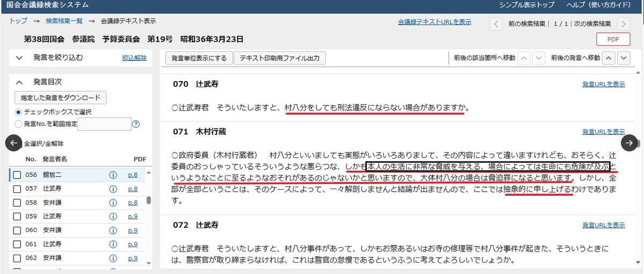
Task: Click heading 072 辻武寿
Action: tap(196, 225)
